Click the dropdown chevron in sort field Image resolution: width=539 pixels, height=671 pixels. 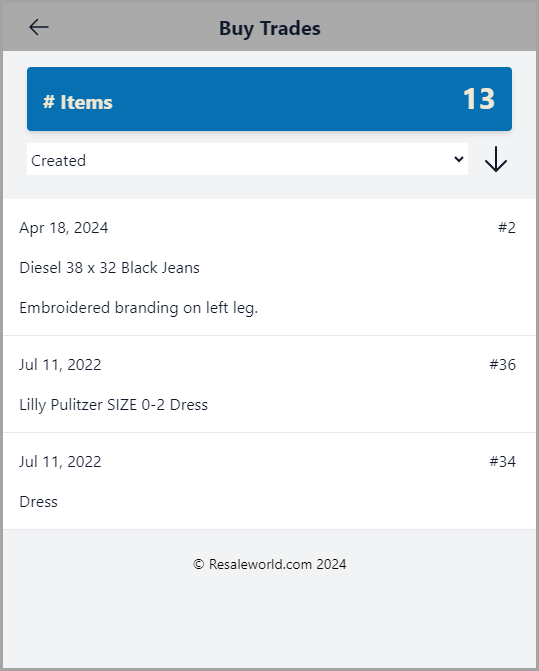coord(459,159)
